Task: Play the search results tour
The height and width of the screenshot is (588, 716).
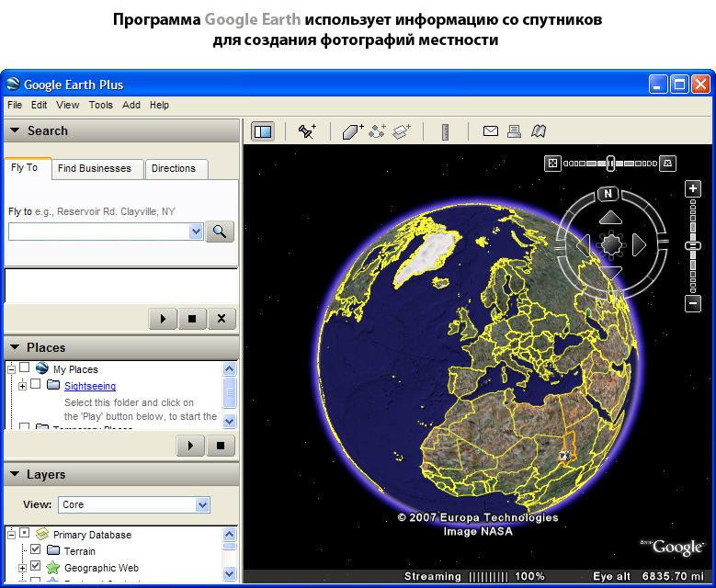Action: 163,319
